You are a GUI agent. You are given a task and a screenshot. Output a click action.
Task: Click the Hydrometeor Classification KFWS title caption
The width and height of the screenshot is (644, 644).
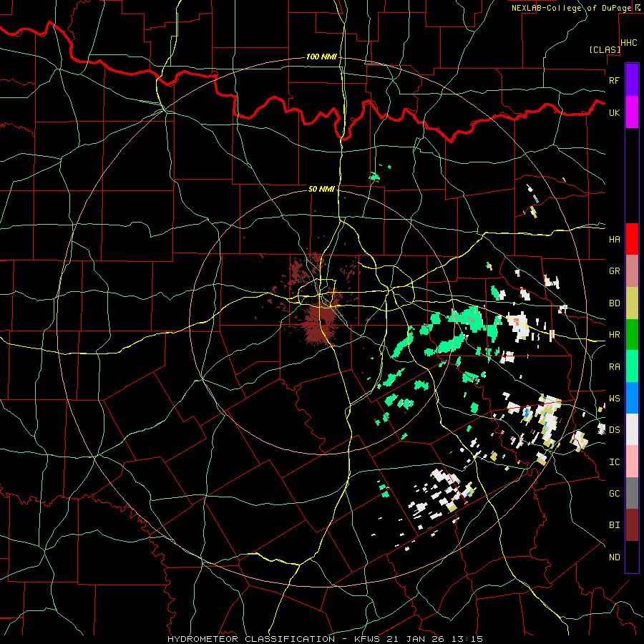325,639
